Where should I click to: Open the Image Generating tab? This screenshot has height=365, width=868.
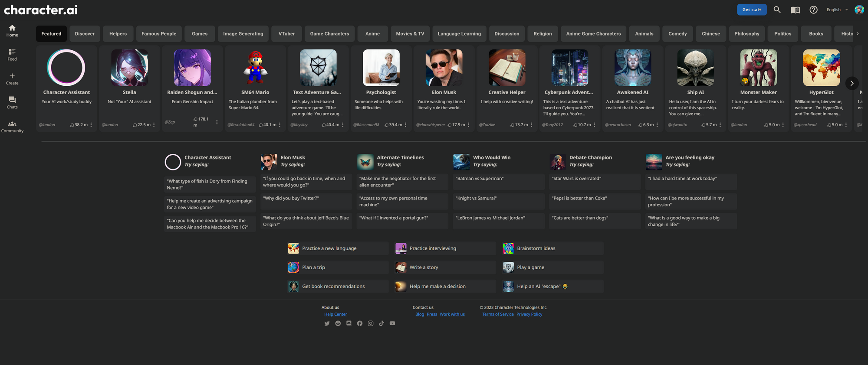[x=243, y=34]
